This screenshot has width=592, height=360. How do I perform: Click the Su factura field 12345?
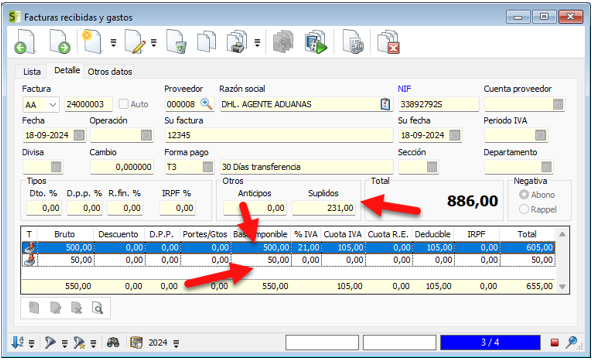[279, 135]
